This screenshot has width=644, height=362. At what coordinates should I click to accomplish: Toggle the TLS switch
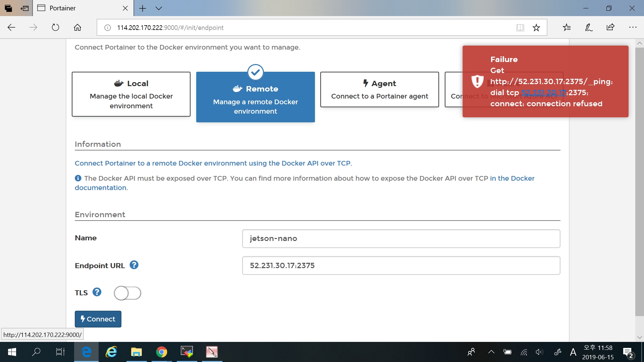(x=127, y=293)
